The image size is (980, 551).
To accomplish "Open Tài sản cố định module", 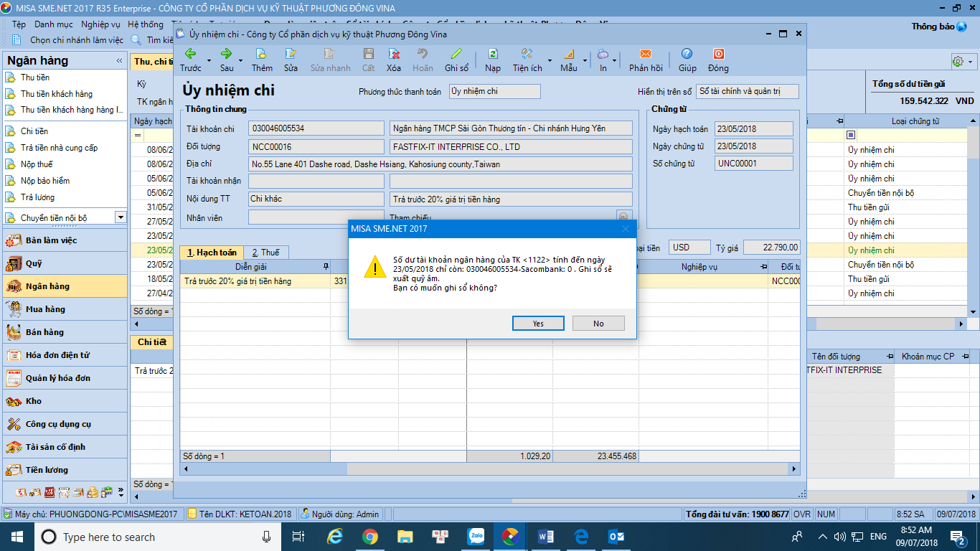I will coord(65,447).
